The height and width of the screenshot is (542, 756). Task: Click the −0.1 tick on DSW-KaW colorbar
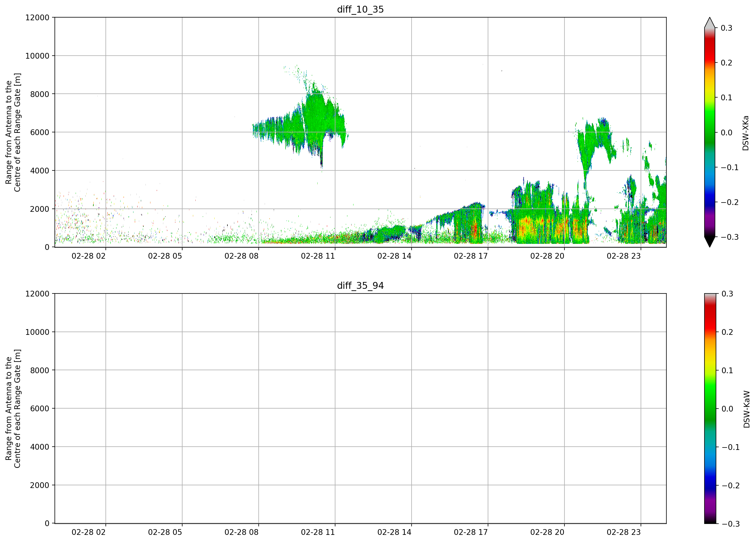pyautogui.click(x=731, y=447)
